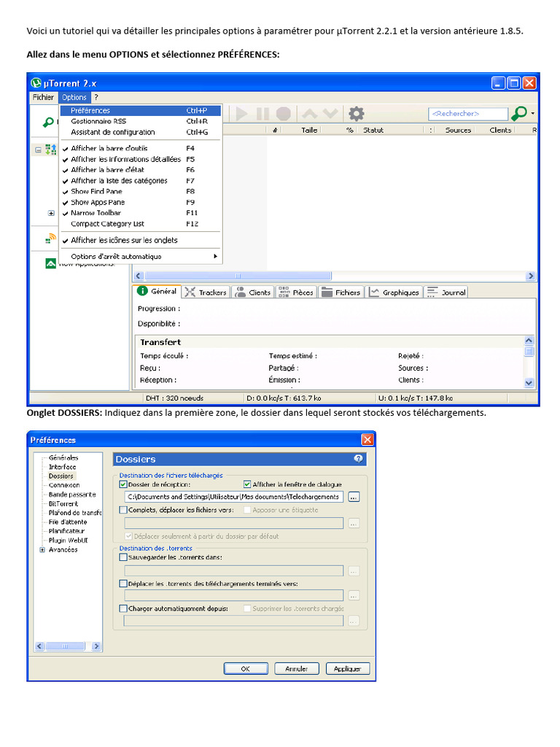Image resolution: width=560 pixels, height=747 pixels.
Task: Close the Préférences dialog
Action: coord(367,439)
